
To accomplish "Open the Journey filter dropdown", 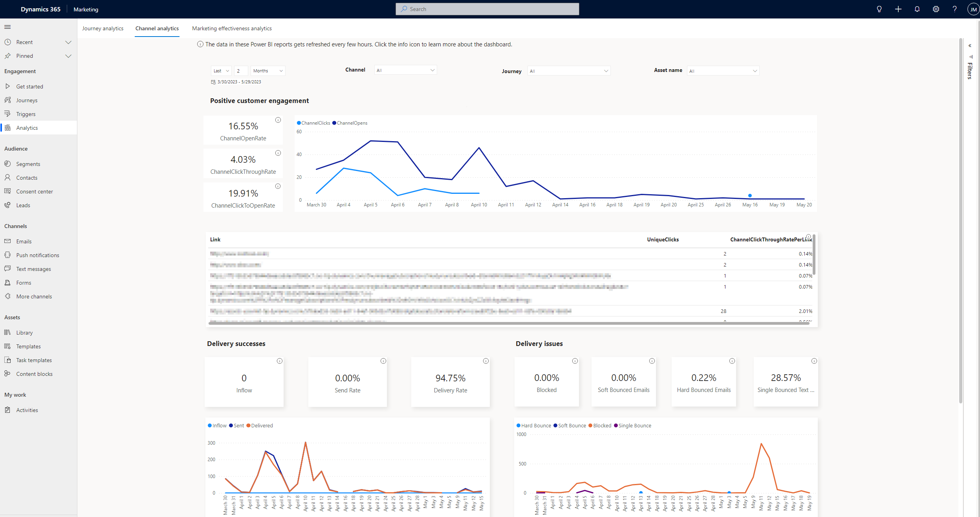I will [568, 71].
